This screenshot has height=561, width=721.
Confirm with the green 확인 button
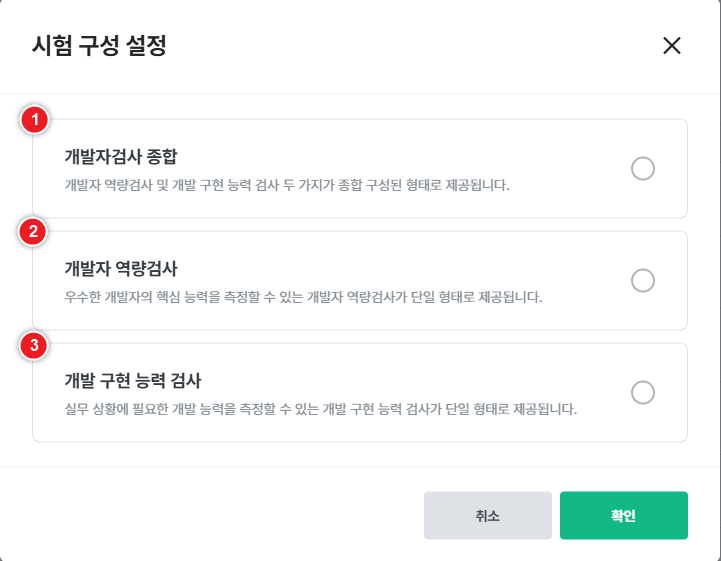point(623,516)
